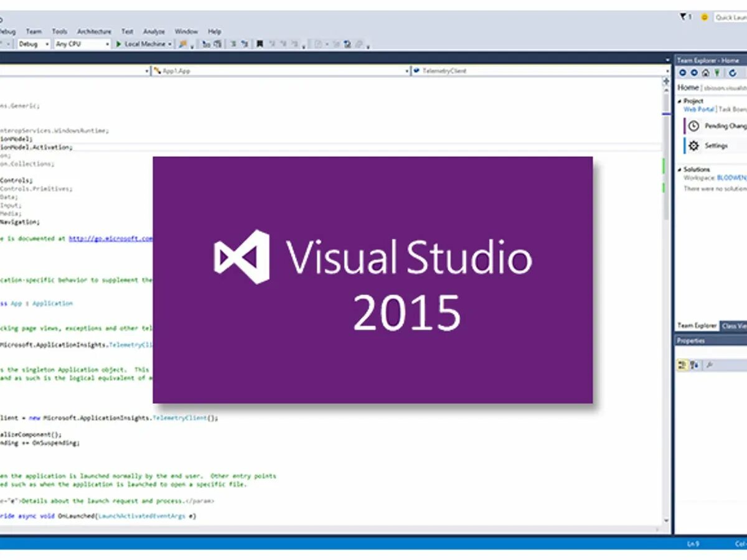The height and width of the screenshot is (560, 747).
Task: Toggle Categorized view in Properties panel
Action: 682,365
